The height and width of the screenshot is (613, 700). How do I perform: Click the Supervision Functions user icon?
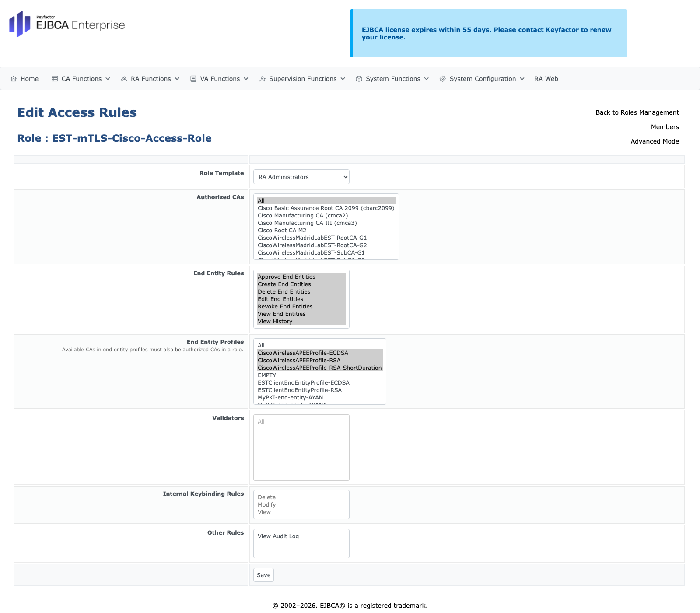262,79
